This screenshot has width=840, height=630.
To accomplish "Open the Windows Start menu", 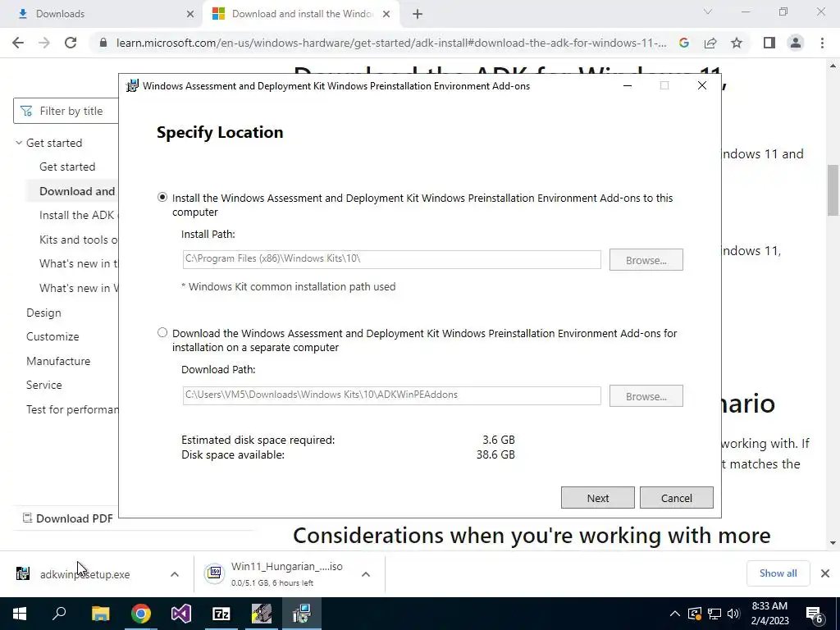I will tap(20, 614).
